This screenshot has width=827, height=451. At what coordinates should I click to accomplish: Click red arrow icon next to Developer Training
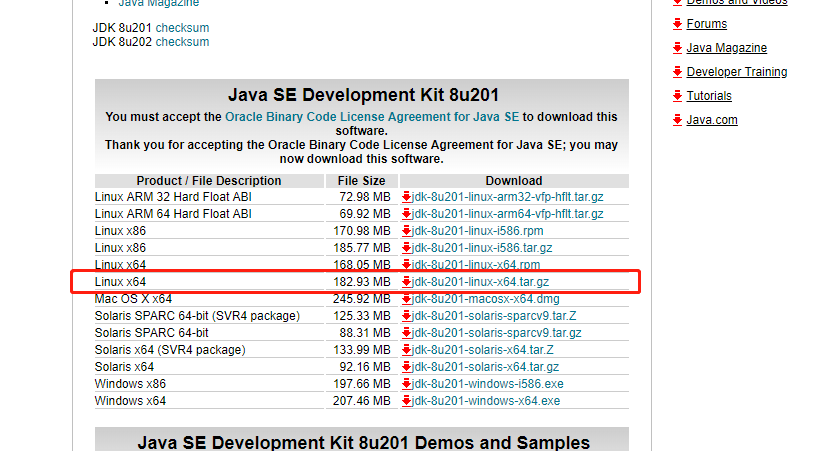click(x=678, y=72)
